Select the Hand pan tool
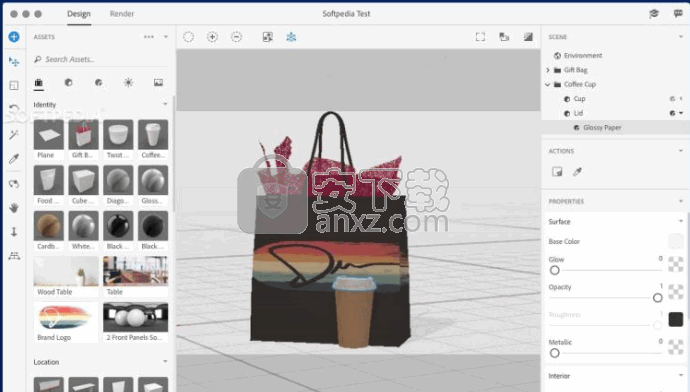Screen dimensions: 690x392 pos(14,208)
